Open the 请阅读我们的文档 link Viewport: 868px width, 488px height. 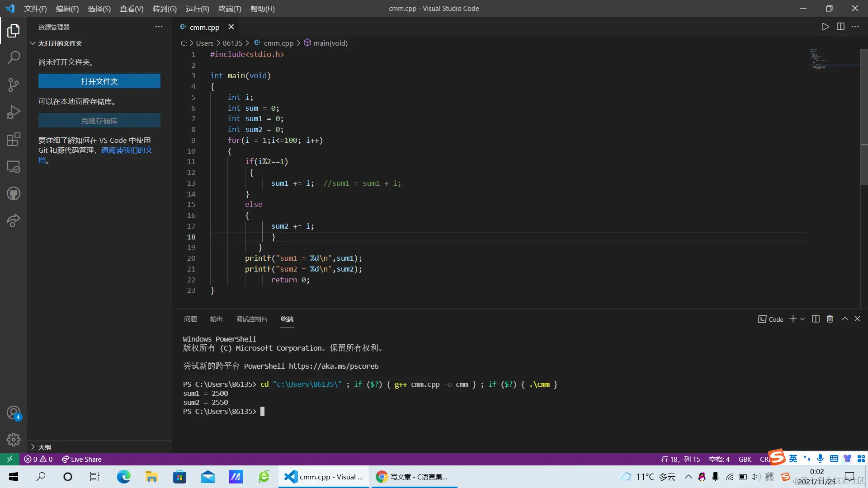click(x=127, y=150)
